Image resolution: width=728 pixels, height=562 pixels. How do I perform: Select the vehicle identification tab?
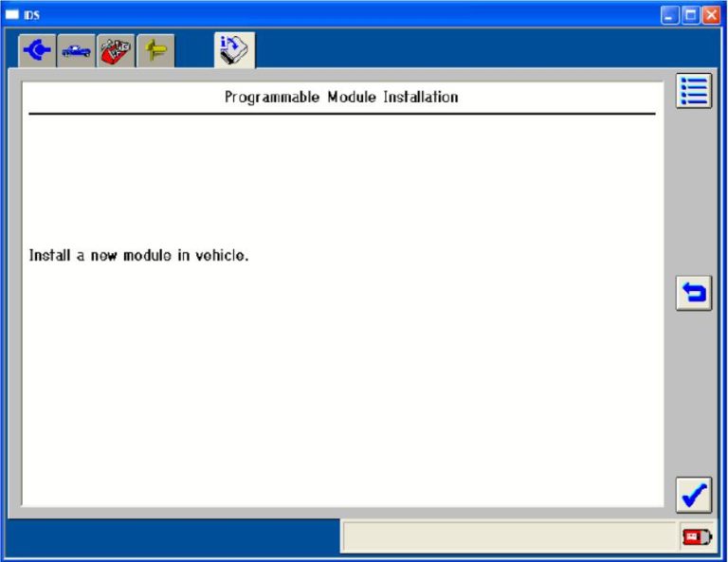76,50
